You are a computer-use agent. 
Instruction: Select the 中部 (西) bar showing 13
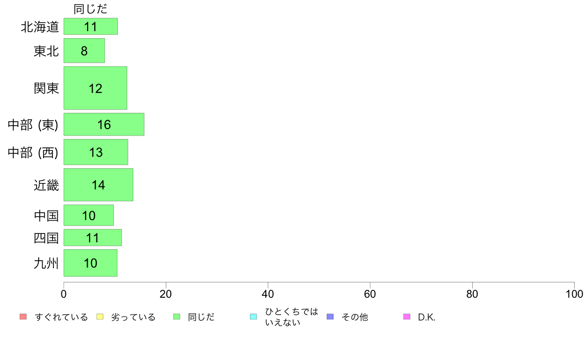96,152
